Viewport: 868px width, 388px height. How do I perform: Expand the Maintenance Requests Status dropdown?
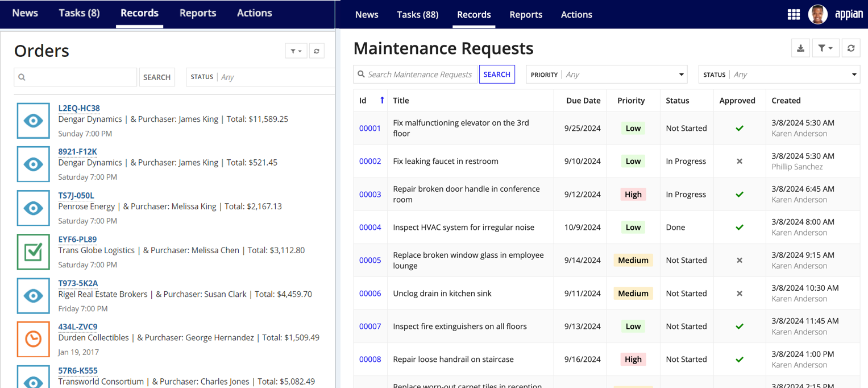pos(779,75)
